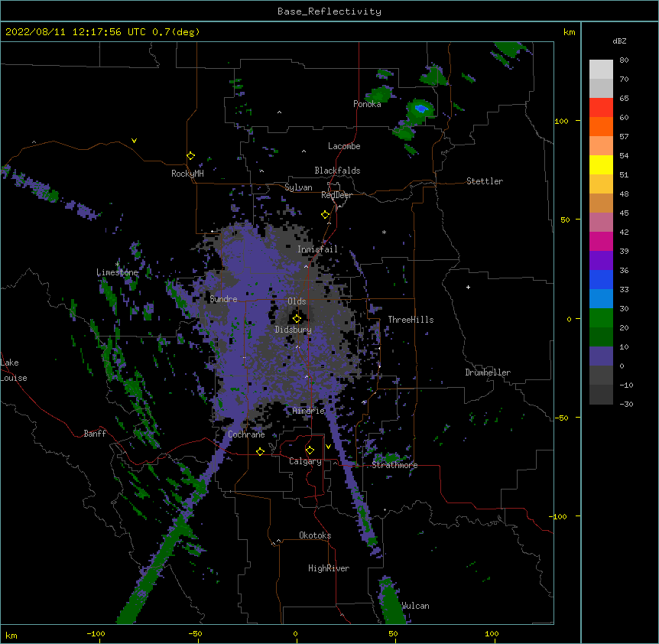Select the yellow diamond marker between Olds and Didsbury

297,318
